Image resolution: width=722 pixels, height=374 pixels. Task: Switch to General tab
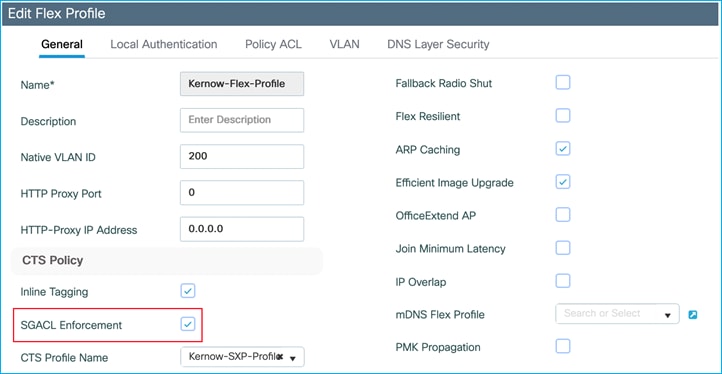click(x=62, y=45)
